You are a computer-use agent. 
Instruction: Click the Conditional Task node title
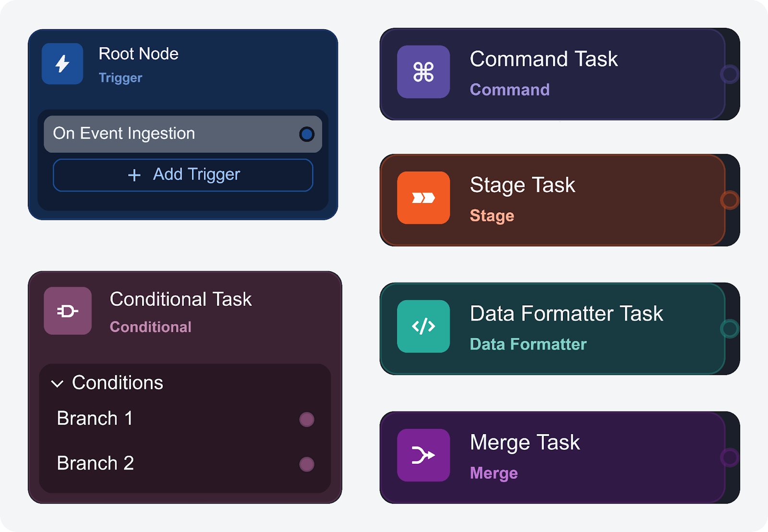tap(180, 299)
